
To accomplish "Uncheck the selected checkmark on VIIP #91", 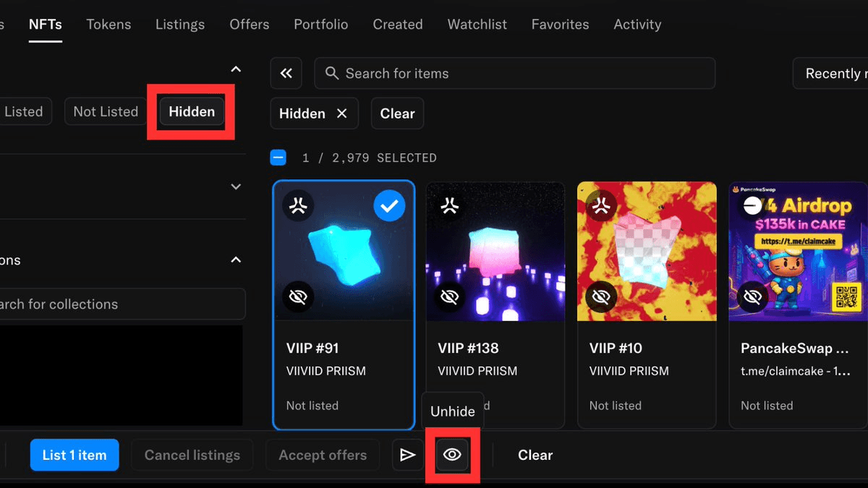I will [x=389, y=207].
